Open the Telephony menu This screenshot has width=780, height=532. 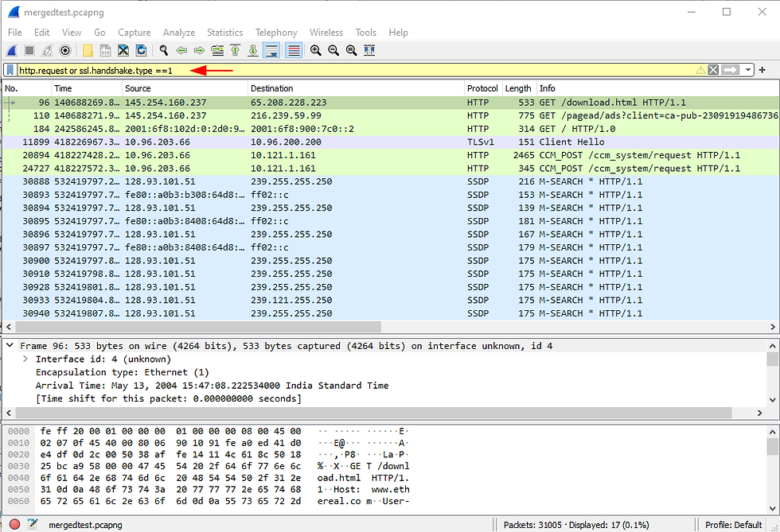pyautogui.click(x=276, y=33)
